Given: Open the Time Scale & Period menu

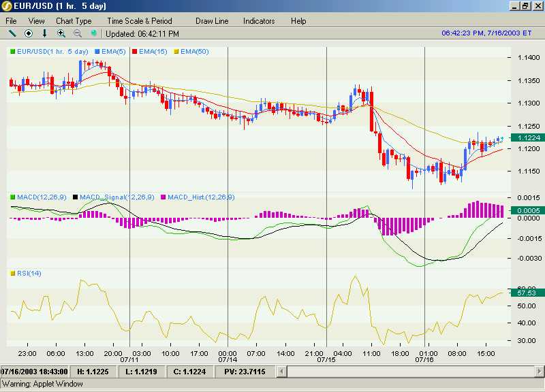Looking at the screenshot, I should [x=140, y=21].
